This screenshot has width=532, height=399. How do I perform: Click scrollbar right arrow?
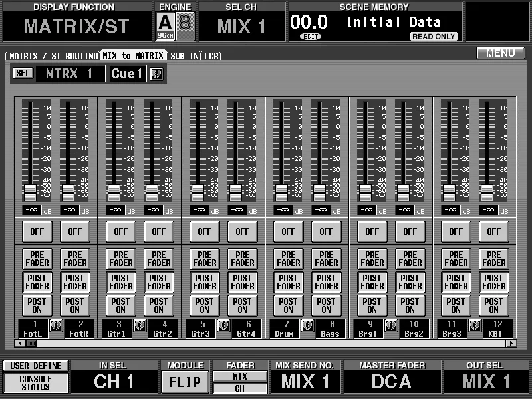[511, 343]
